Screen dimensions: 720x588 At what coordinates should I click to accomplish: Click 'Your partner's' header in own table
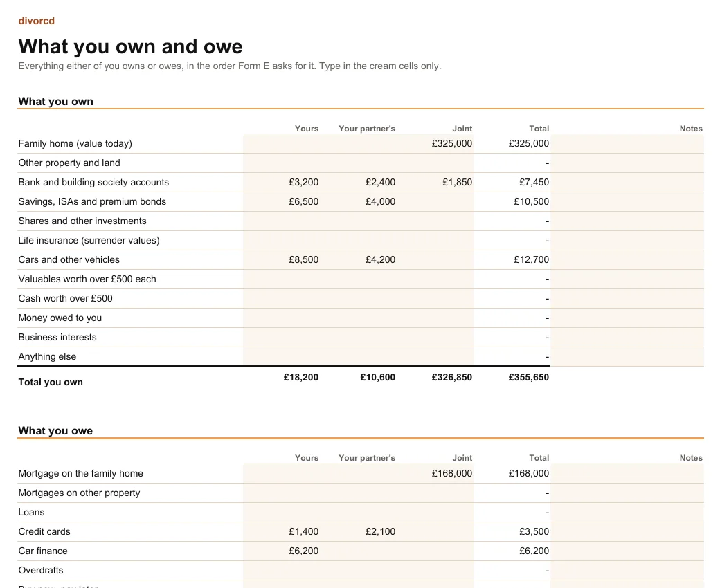pos(367,129)
